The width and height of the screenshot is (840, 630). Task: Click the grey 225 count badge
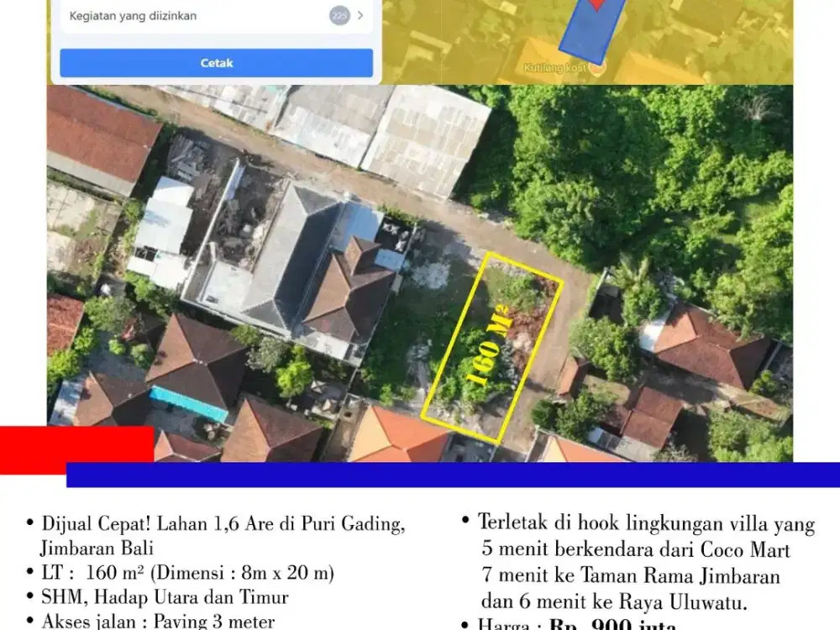click(x=340, y=16)
